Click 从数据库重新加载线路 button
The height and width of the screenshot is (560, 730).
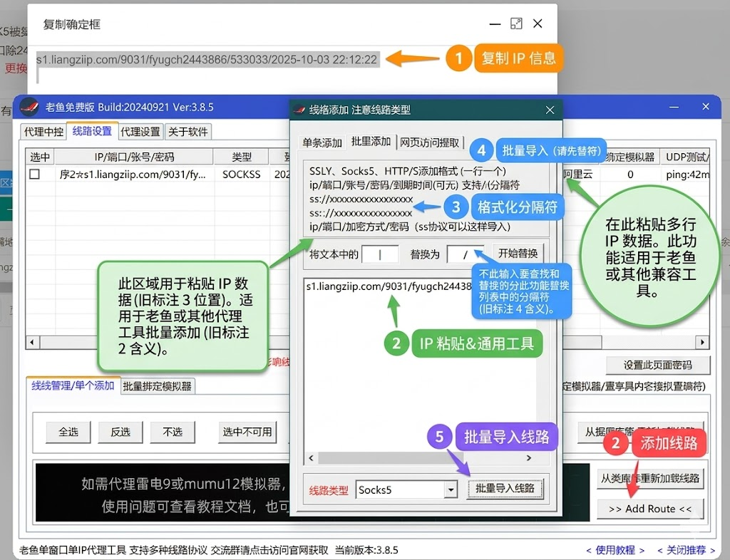[650, 478]
